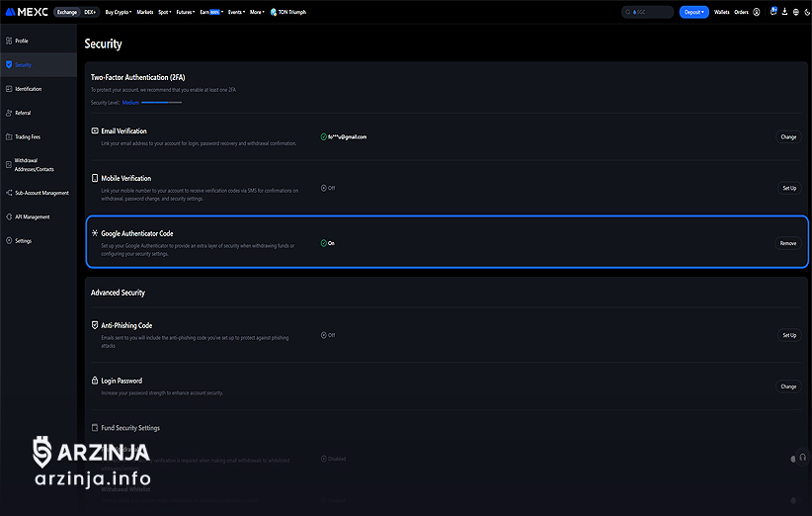The width and height of the screenshot is (812, 516).
Task: Open the notifications bell icon
Action: click(x=772, y=12)
